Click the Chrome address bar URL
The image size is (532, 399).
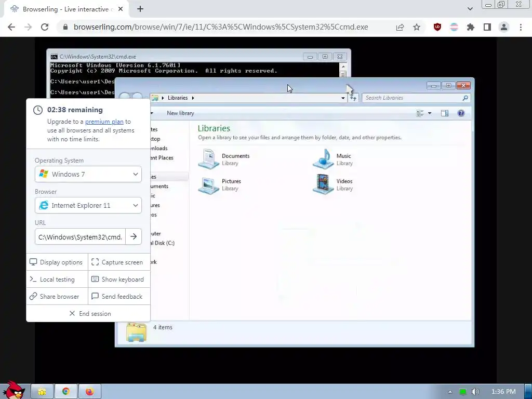[221, 27]
